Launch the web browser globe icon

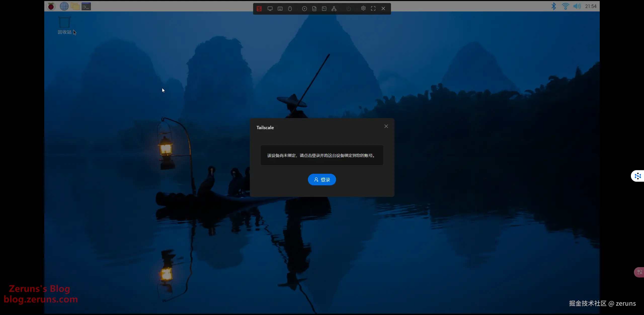point(64,6)
